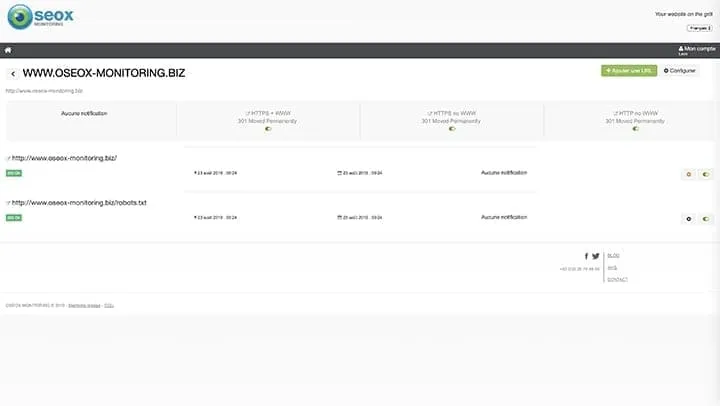Toggle monitoring switch for robots.txt row
This screenshot has height=406, width=720.
click(706, 219)
